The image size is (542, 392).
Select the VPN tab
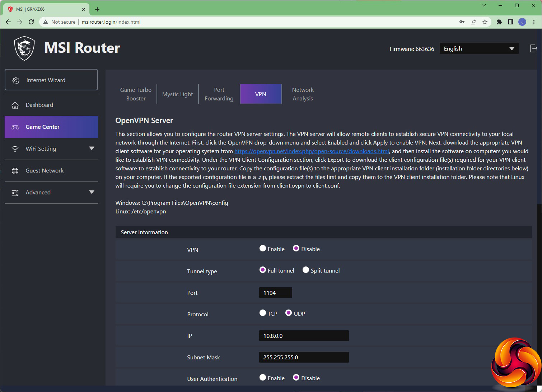point(261,94)
